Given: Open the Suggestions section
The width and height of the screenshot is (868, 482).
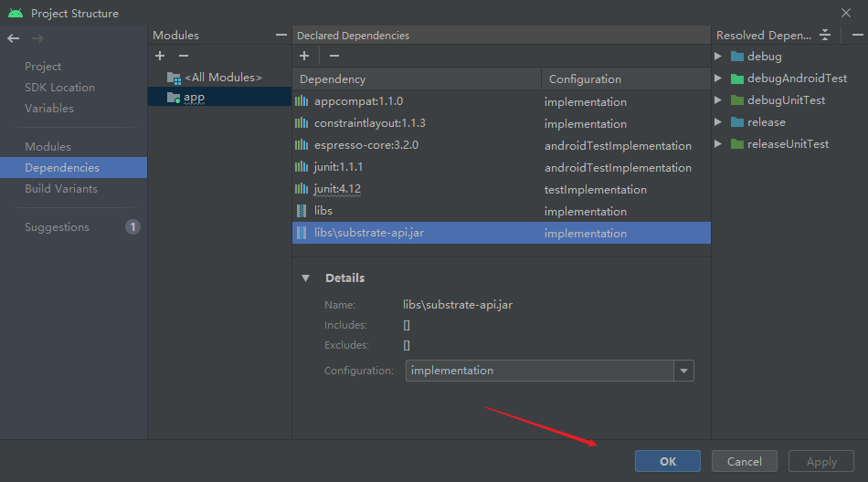Looking at the screenshot, I should click(58, 227).
